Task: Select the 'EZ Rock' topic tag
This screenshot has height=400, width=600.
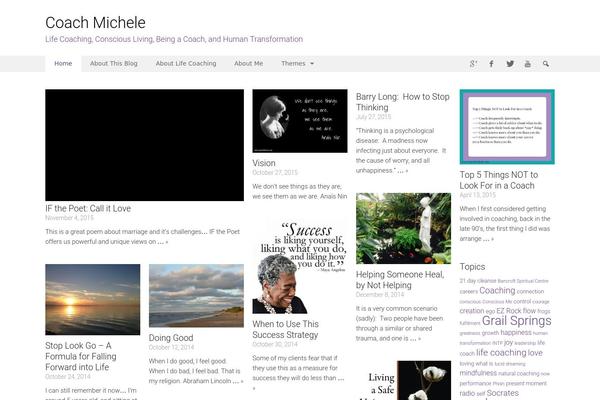Action: pyautogui.click(x=509, y=311)
